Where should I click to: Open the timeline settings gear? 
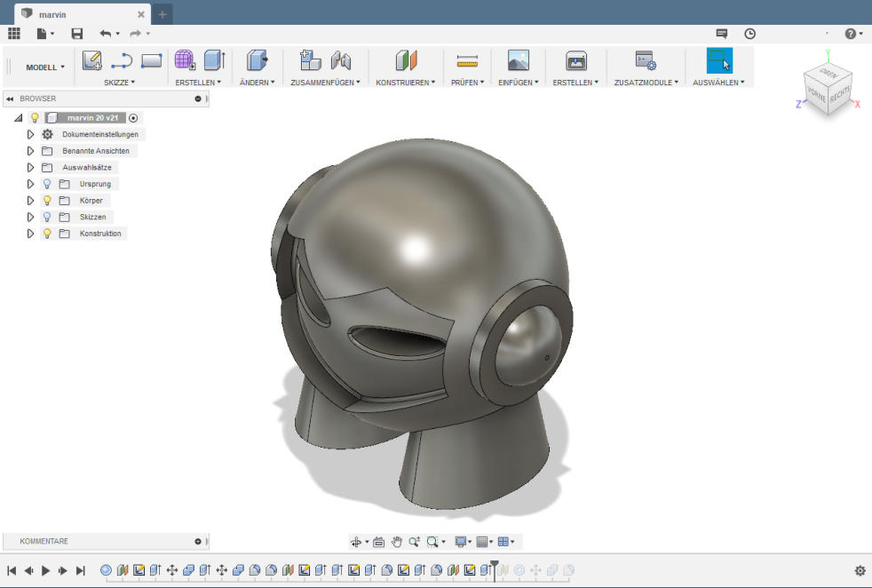860,571
